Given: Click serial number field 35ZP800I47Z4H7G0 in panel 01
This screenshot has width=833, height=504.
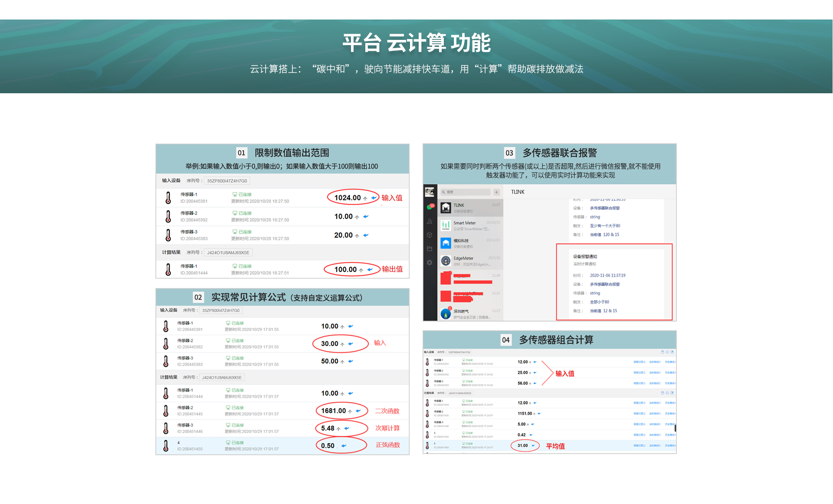Looking at the screenshot, I should coord(227,181).
